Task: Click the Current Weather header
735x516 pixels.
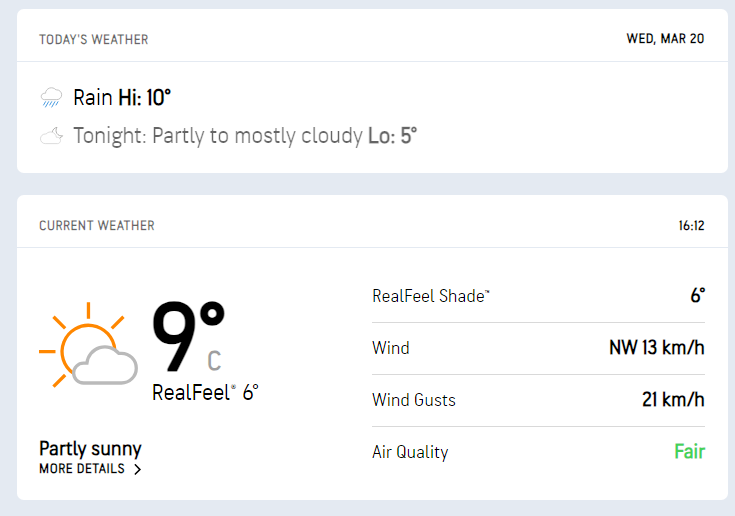Action: (x=96, y=226)
